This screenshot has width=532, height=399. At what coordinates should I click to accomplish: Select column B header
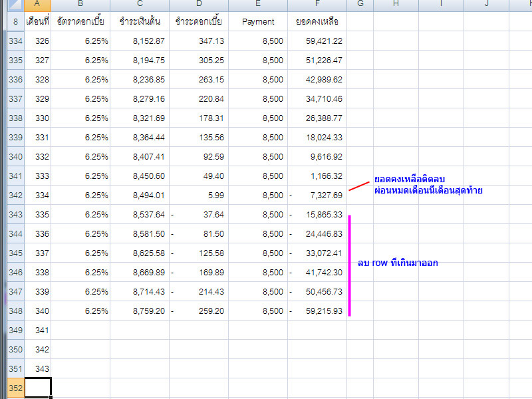click(x=80, y=5)
